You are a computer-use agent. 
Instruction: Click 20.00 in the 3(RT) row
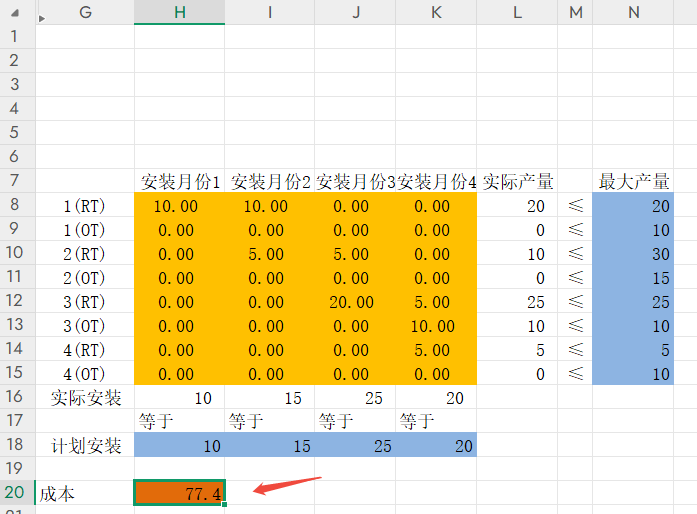click(355, 301)
